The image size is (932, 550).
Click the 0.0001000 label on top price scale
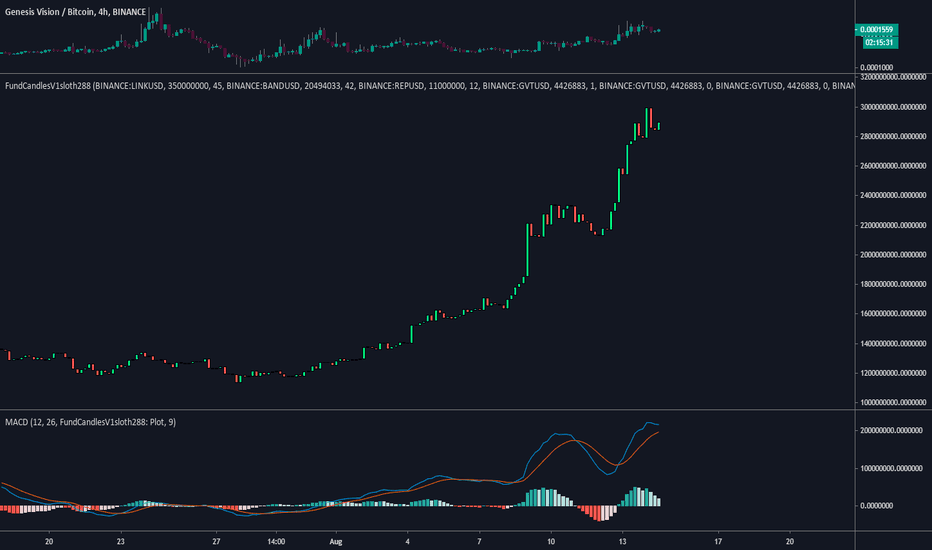876,68
